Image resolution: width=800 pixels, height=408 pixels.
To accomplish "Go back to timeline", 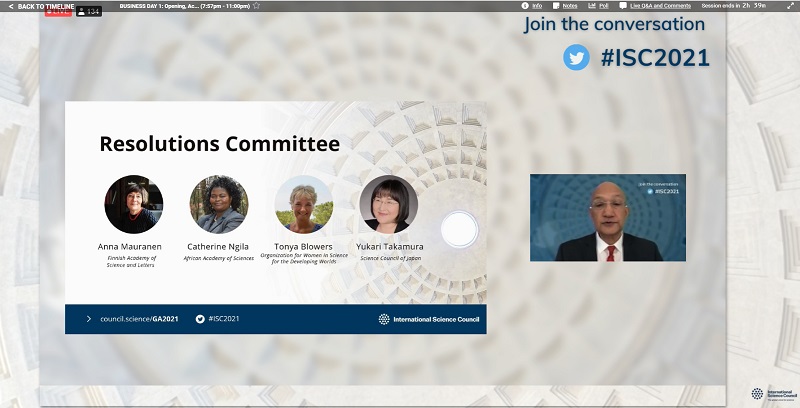I will coord(41,6).
